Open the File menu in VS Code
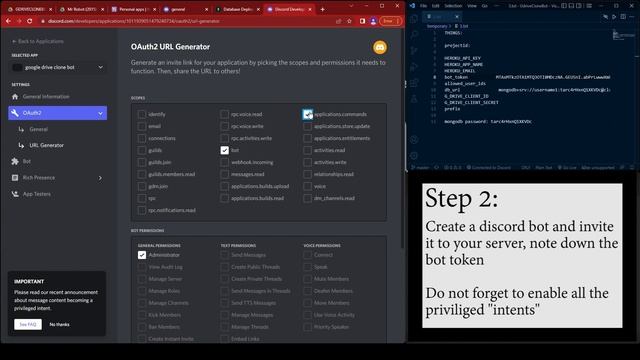 [x=424, y=6]
